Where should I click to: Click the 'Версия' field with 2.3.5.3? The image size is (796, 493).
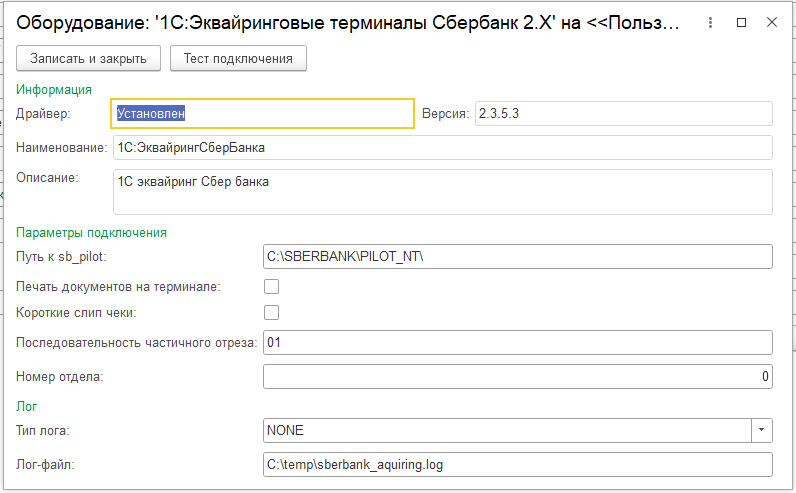click(623, 114)
